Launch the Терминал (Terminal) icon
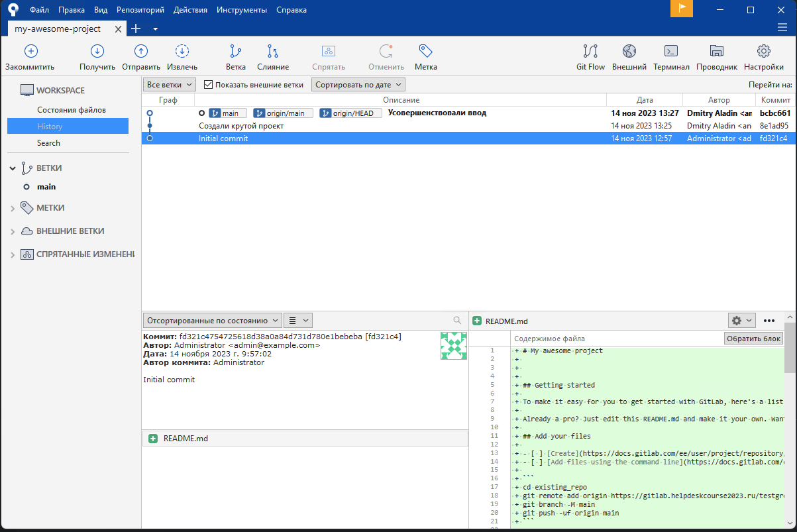797x532 pixels. (x=671, y=52)
